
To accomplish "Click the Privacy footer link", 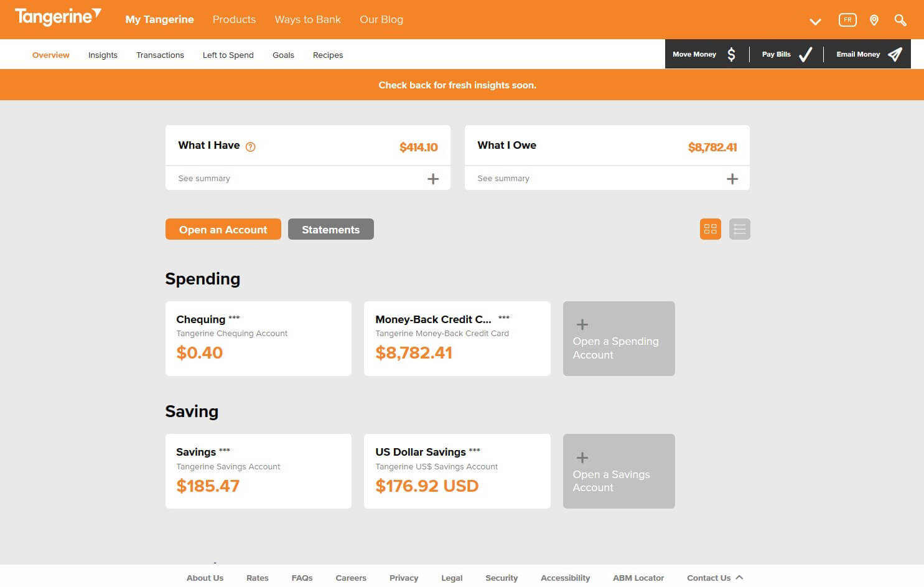I will point(404,578).
